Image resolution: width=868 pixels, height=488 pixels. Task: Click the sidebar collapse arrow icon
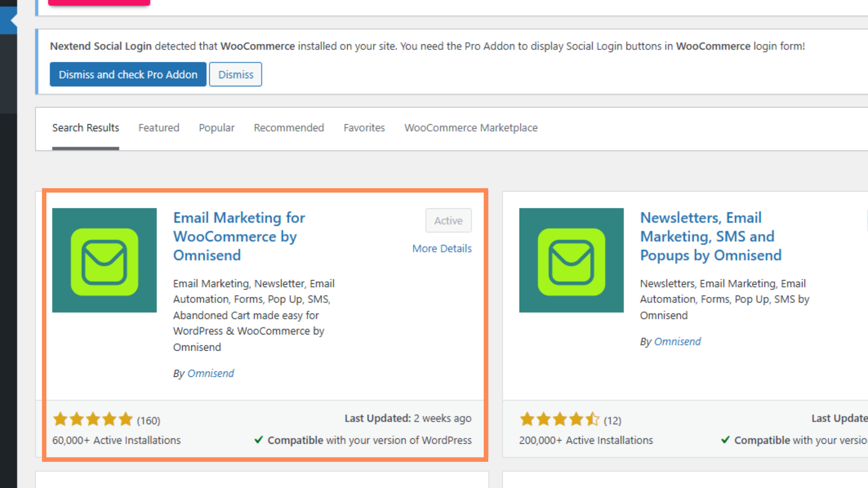click(x=13, y=20)
